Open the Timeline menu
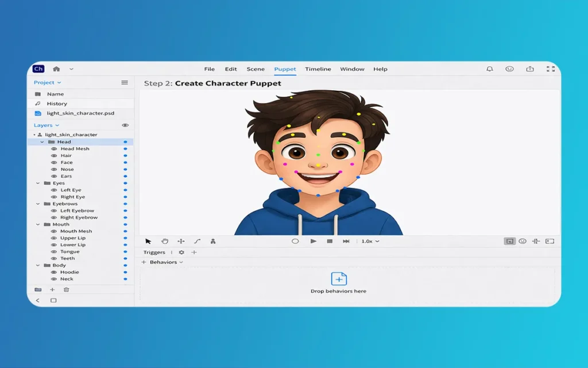Image resolution: width=588 pixels, height=368 pixels. point(318,69)
